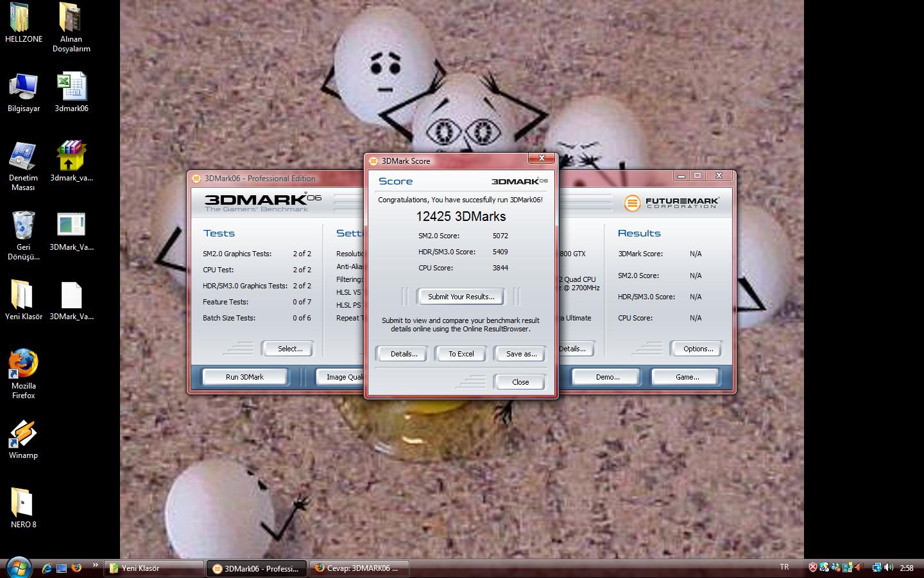Click the Demo... button
Image resolution: width=924 pixels, height=578 pixels.
click(x=607, y=377)
